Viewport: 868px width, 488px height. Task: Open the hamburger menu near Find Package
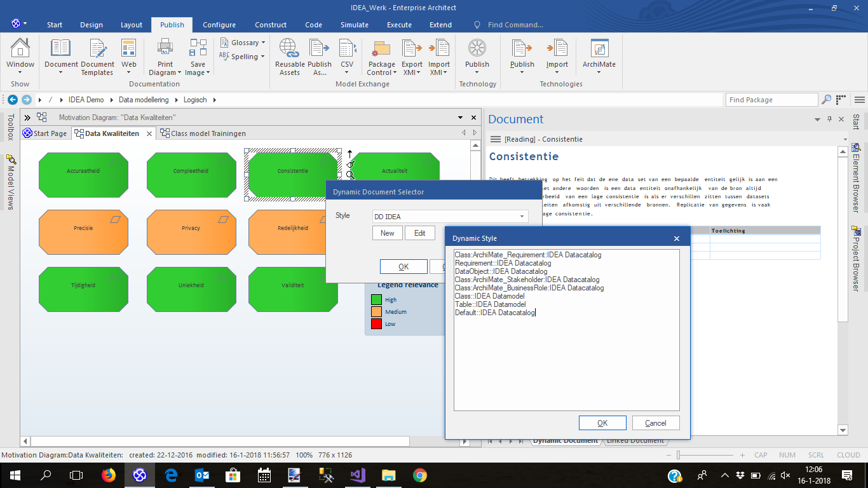pyautogui.click(x=859, y=100)
